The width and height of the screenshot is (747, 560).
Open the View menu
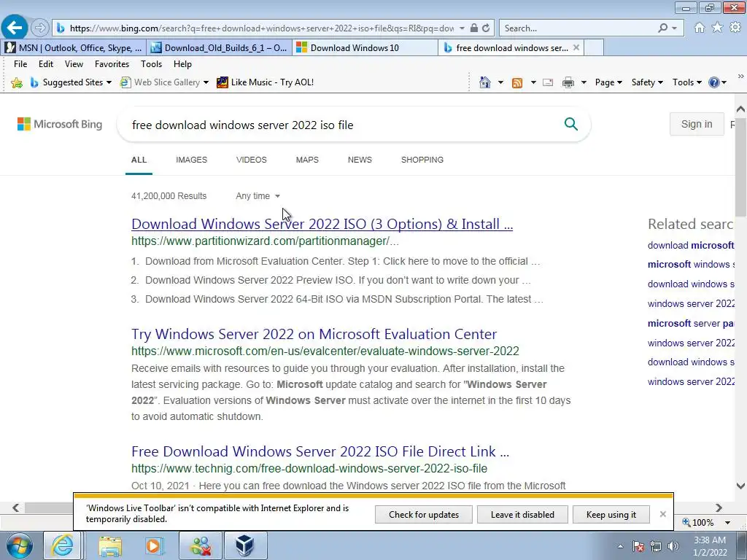(74, 64)
